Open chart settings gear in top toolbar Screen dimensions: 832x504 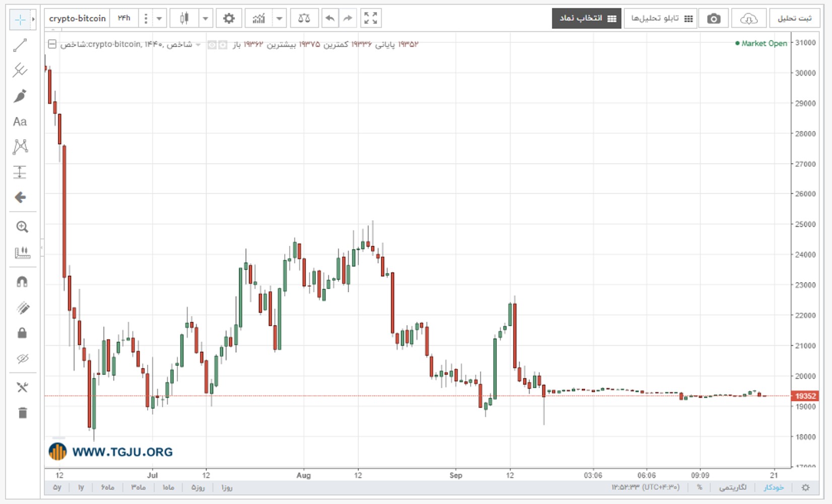(x=229, y=19)
